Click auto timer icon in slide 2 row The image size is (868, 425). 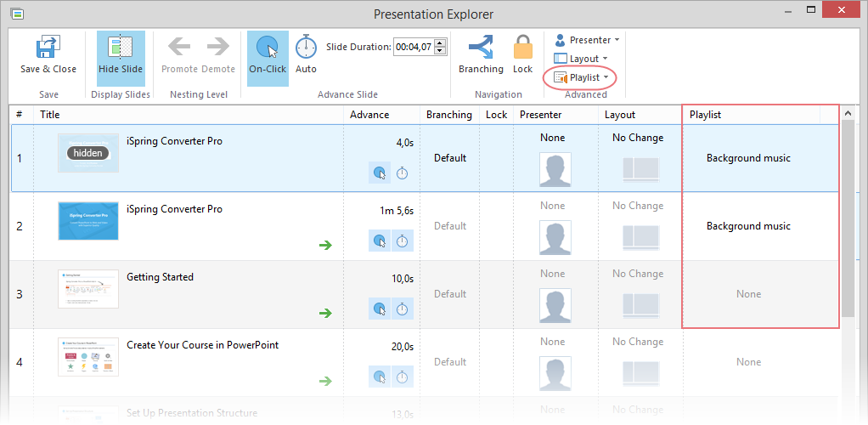[x=403, y=241]
